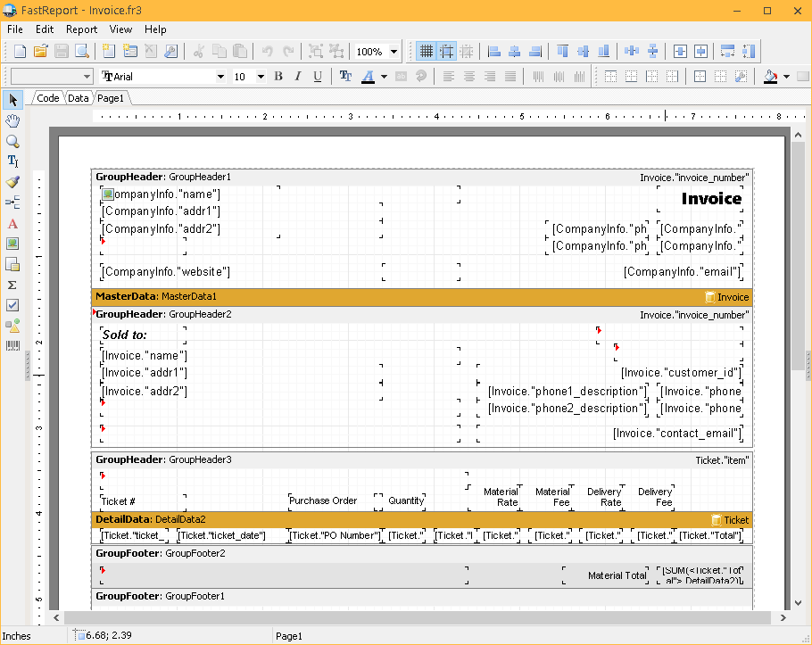The width and height of the screenshot is (812, 645).
Task: Toggle the Show Grid button
Action: click(426, 52)
